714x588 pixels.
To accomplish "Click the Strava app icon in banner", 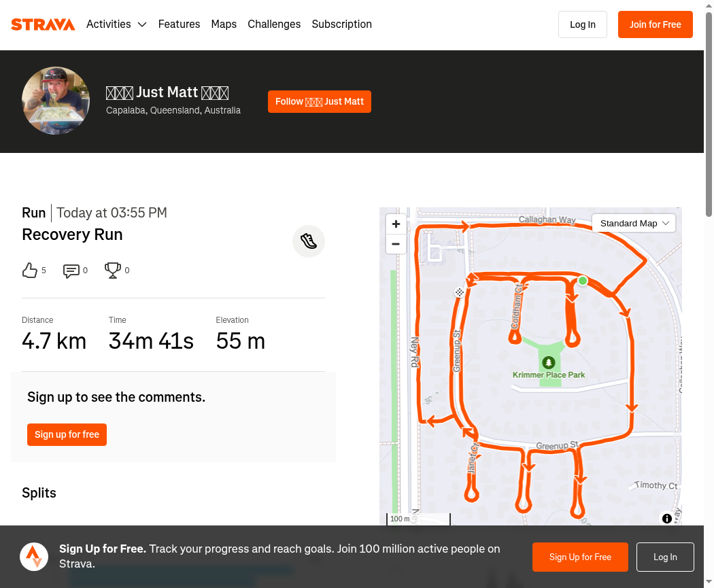I will click(34, 557).
